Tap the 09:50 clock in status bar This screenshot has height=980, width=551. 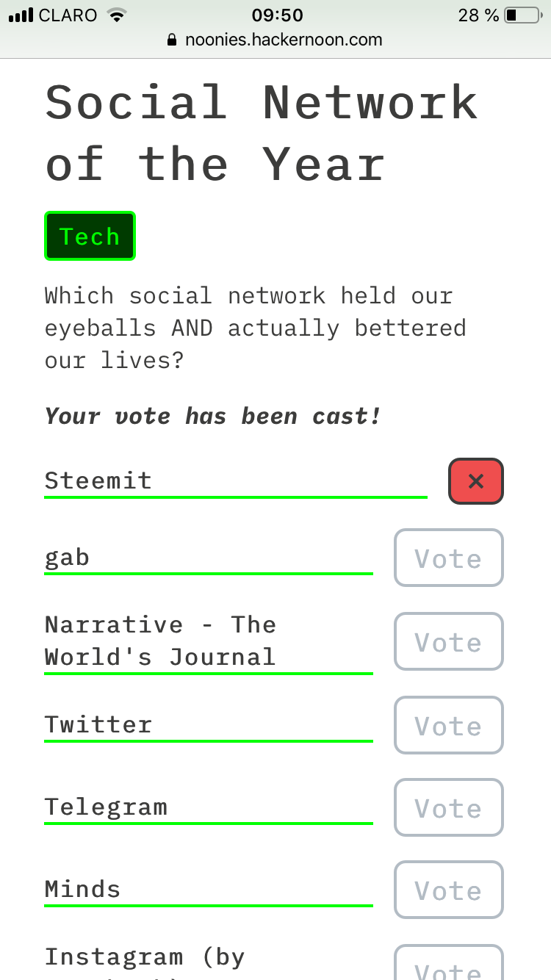(276, 15)
